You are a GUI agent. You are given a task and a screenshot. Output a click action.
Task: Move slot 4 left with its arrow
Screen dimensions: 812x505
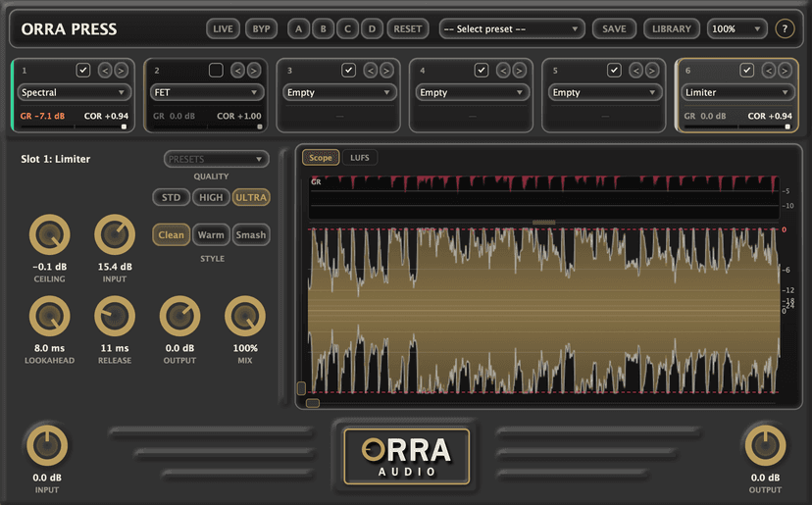pyautogui.click(x=503, y=71)
